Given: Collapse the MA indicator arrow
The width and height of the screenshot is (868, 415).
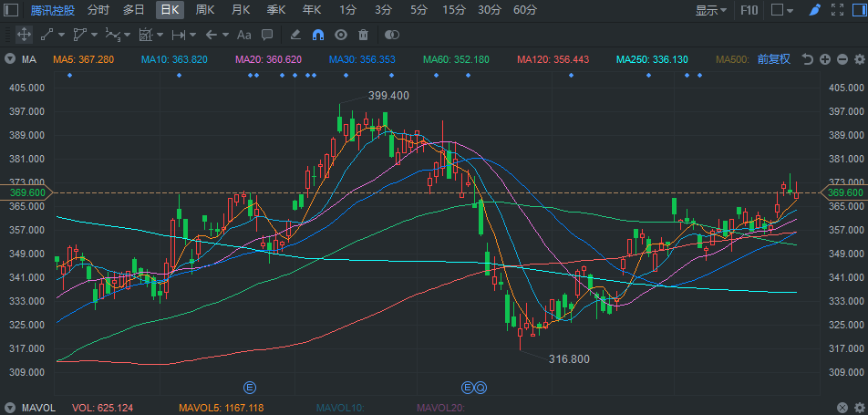Looking at the screenshot, I should tap(10, 59).
